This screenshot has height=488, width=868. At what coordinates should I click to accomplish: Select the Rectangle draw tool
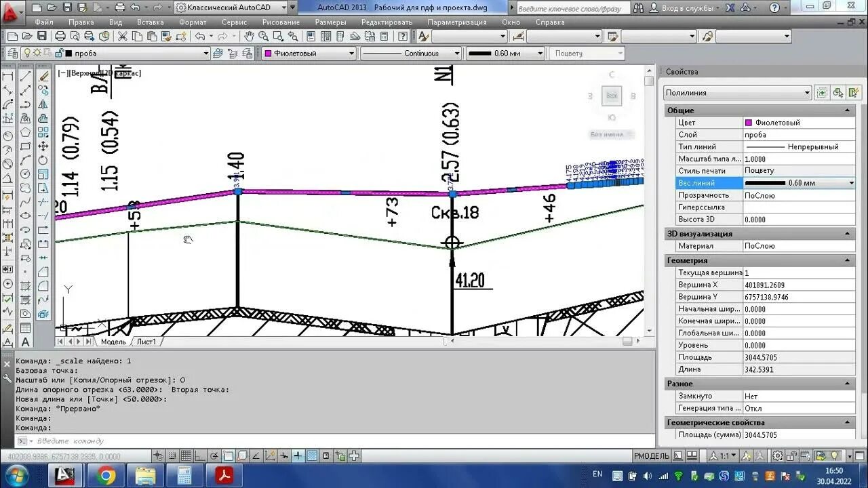(x=25, y=146)
